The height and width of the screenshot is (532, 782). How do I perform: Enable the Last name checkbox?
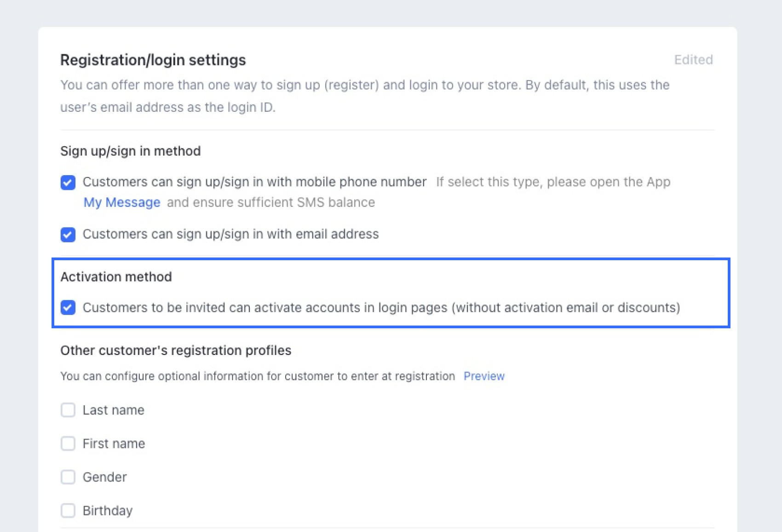click(68, 410)
